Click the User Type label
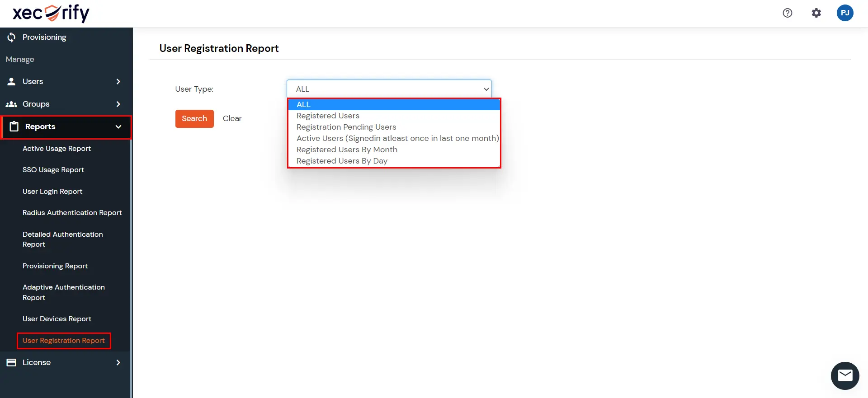This screenshot has height=398, width=868. [x=194, y=89]
